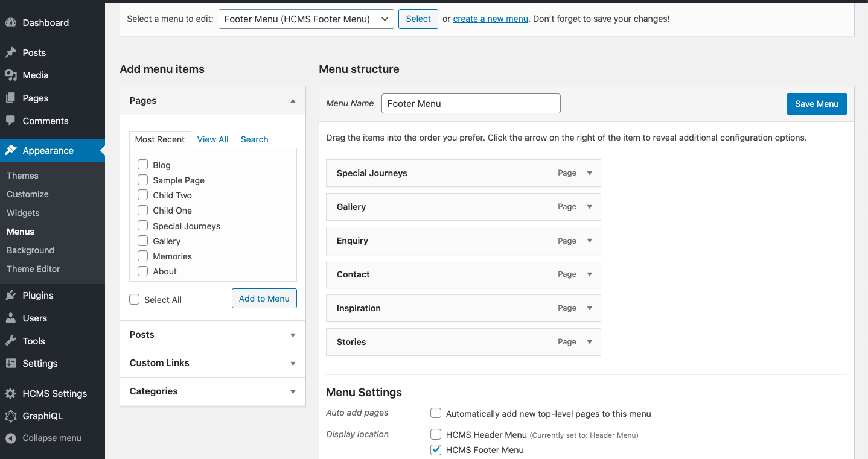Viewport: 868px width, 459px height.
Task: Click the Add to Menu button
Action: 264,299
